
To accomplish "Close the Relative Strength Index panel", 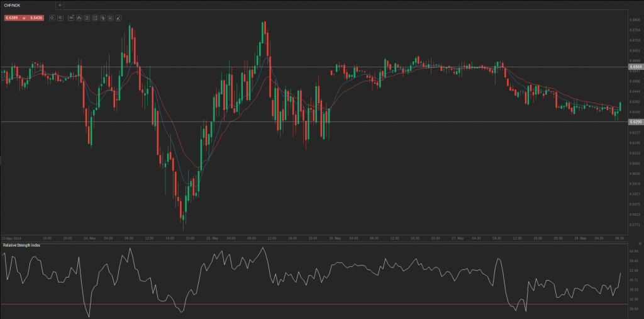I will tap(637, 243).
